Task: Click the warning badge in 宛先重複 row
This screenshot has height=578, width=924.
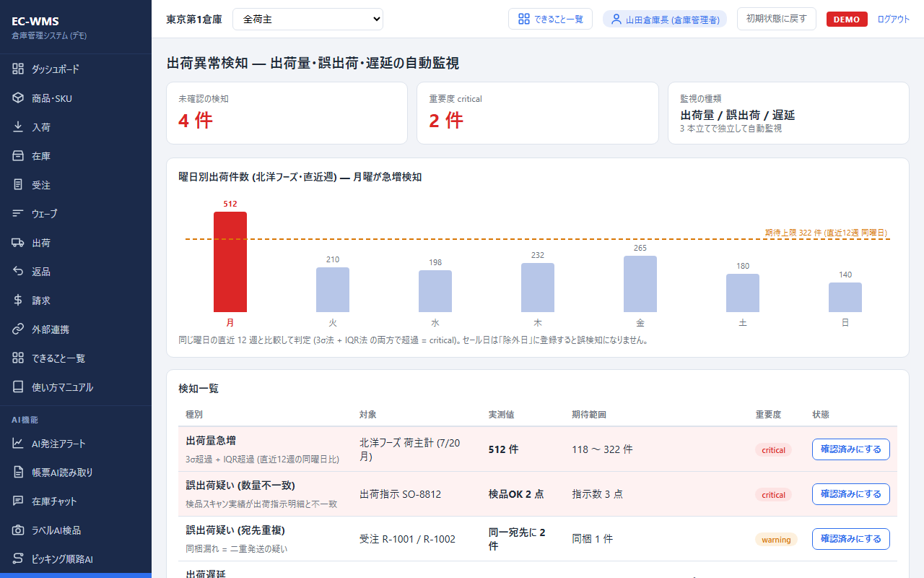Action: (776, 540)
